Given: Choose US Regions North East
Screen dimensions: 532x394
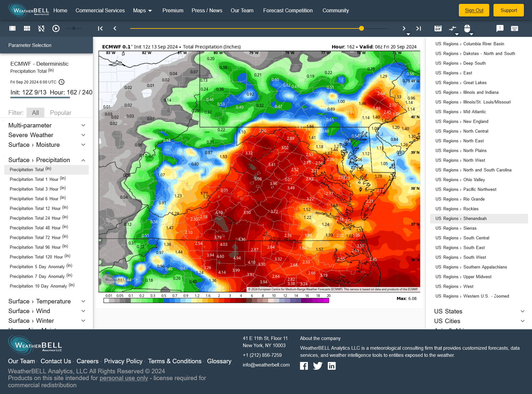Looking at the screenshot, I should coord(479,141).
